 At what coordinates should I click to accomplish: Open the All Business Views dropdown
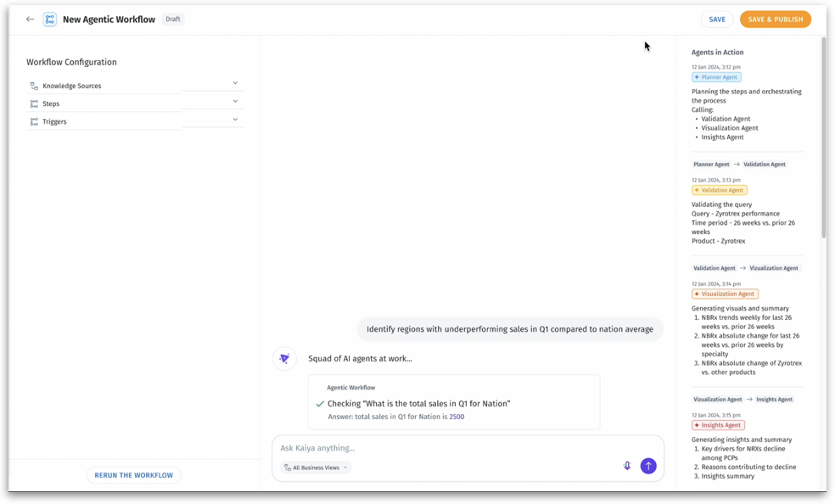316,468
